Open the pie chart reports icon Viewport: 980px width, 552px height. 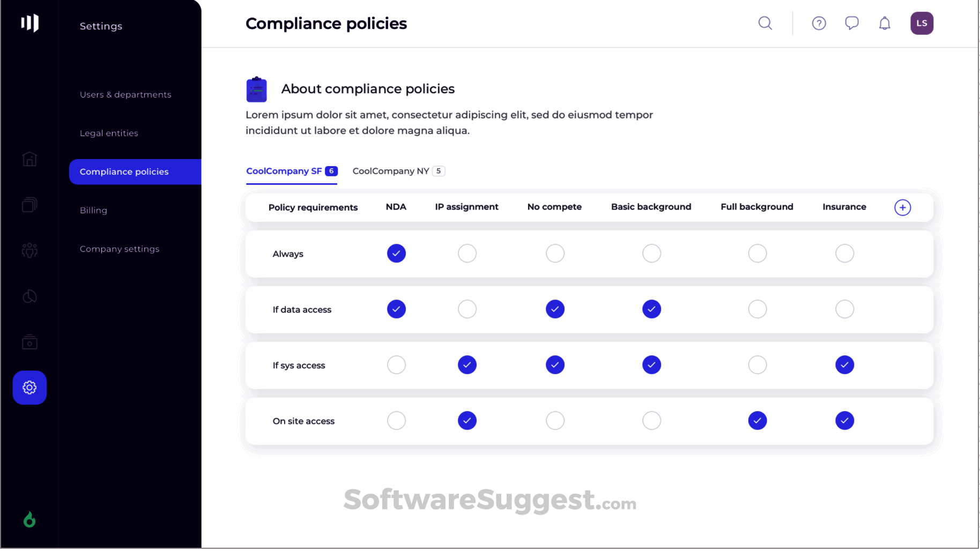click(29, 296)
